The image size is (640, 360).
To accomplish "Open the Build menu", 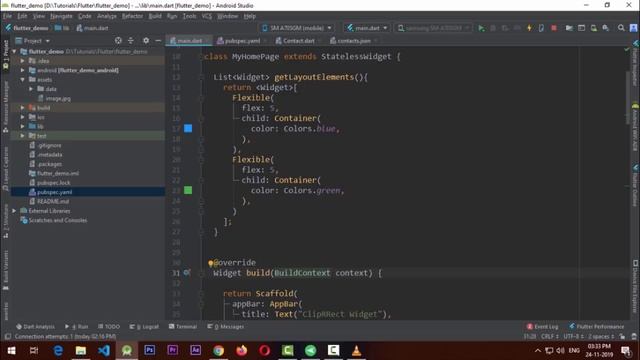I will pos(155,16).
